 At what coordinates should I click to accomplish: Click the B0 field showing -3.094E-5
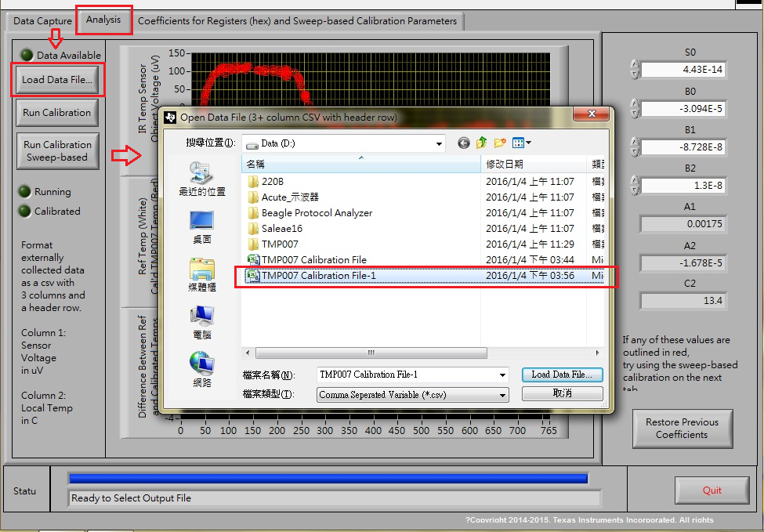point(683,109)
